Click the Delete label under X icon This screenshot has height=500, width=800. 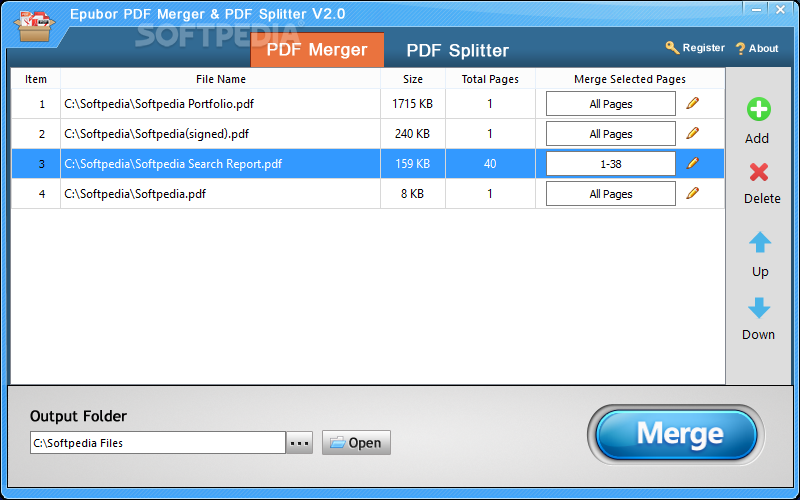point(762,198)
